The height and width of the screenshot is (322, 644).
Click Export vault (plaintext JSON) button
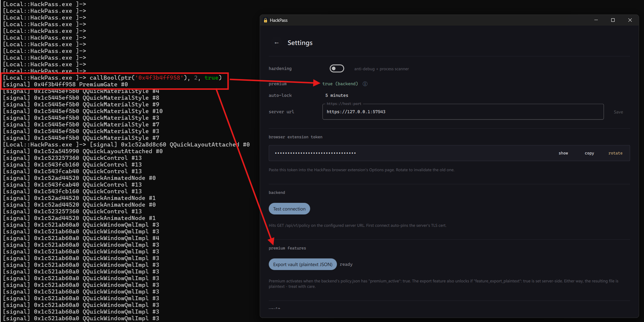303,264
